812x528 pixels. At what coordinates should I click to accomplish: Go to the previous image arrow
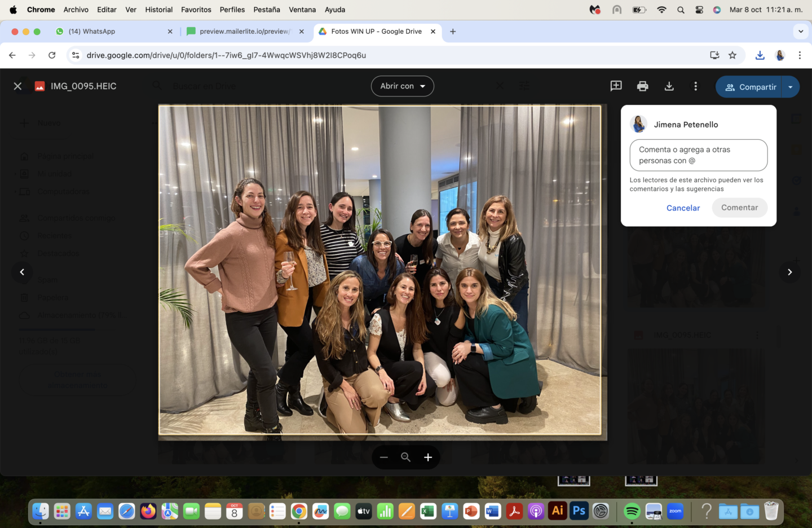(x=22, y=272)
